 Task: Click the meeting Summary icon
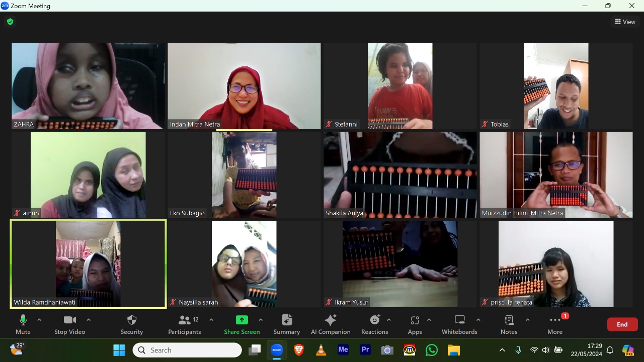(x=287, y=324)
